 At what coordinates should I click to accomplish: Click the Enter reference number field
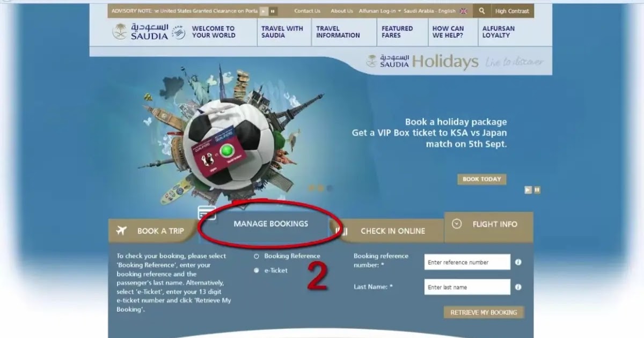467,262
